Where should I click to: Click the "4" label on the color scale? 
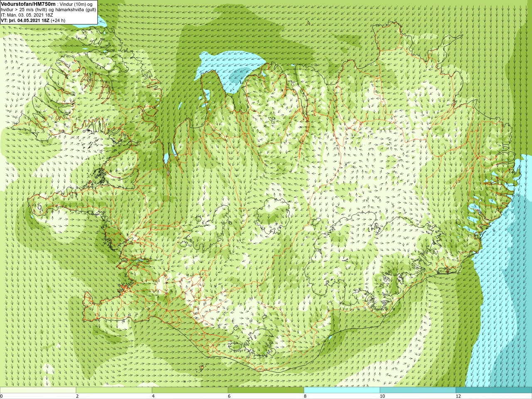coord(153,396)
